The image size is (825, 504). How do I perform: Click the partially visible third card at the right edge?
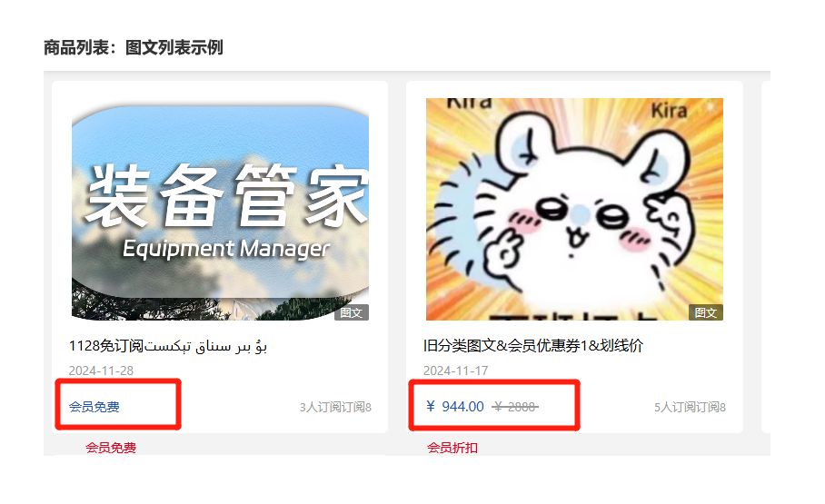[x=766, y=257]
